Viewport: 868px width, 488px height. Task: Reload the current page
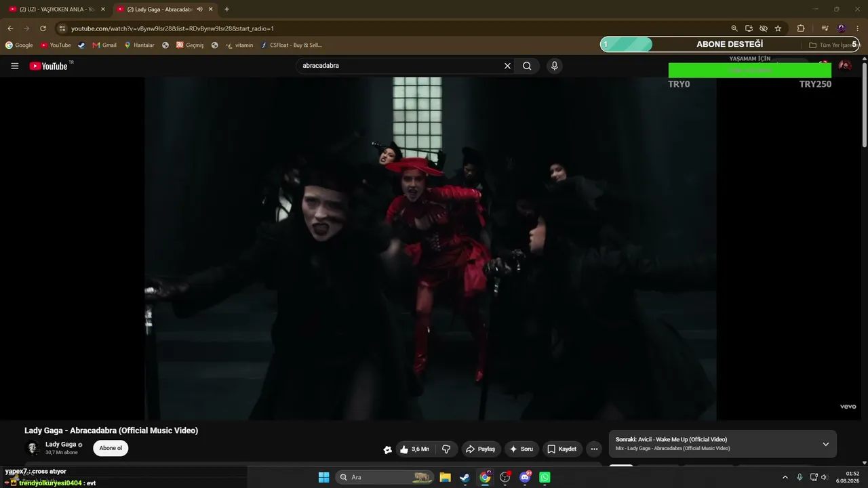point(43,28)
